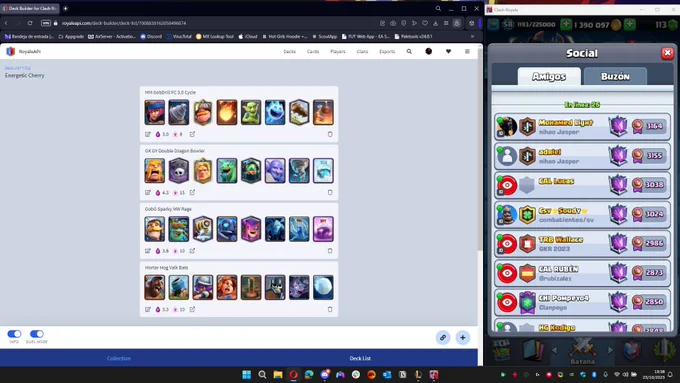Open the Bandeja de entrada bookmark
Screen dimensions: 680x383
(x=29, y=36)
